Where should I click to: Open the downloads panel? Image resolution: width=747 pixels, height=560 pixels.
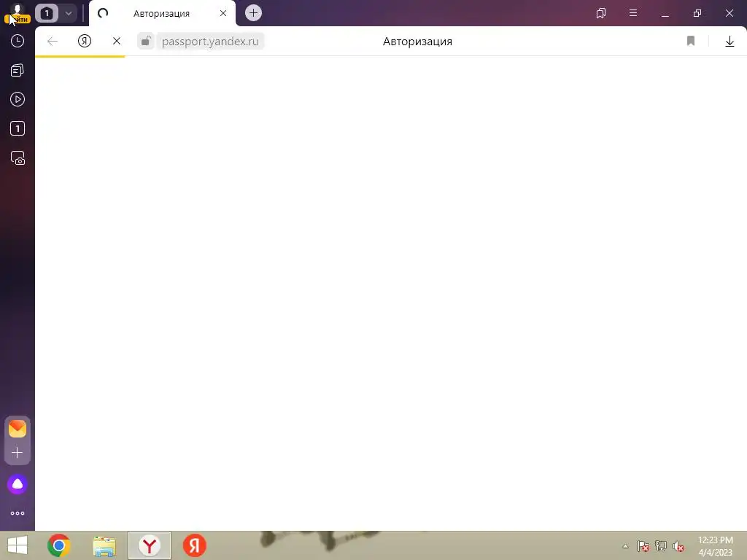coord(729,42)
